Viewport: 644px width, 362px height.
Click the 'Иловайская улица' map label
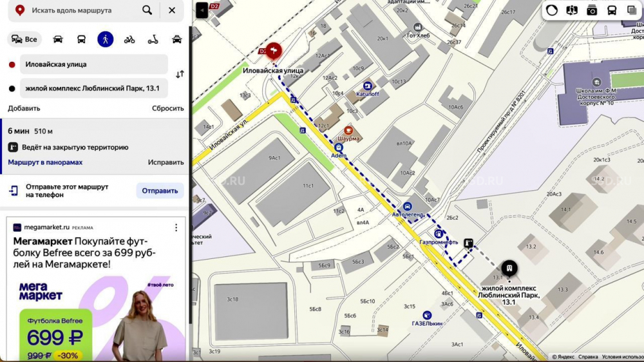273,71
